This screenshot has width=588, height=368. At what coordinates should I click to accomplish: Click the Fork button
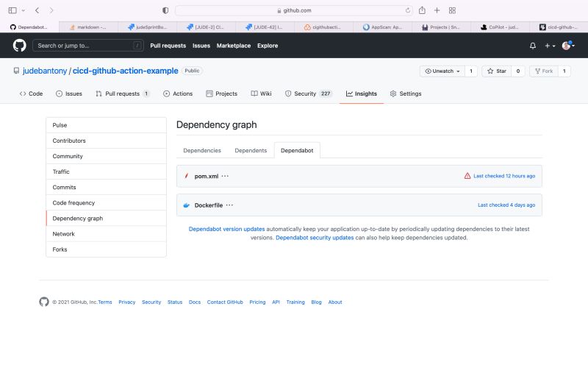point(544,71)
